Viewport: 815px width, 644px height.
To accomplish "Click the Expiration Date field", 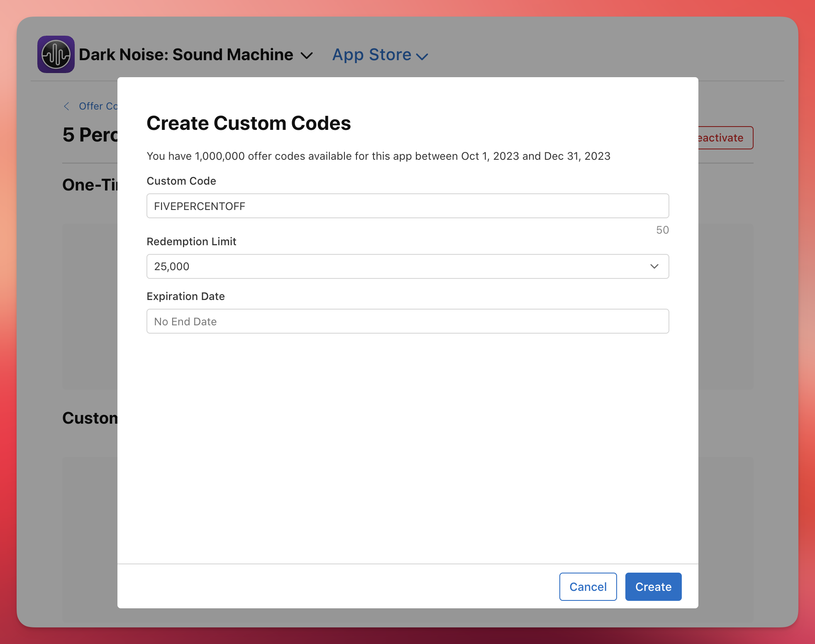I will [x=407, y=321].
